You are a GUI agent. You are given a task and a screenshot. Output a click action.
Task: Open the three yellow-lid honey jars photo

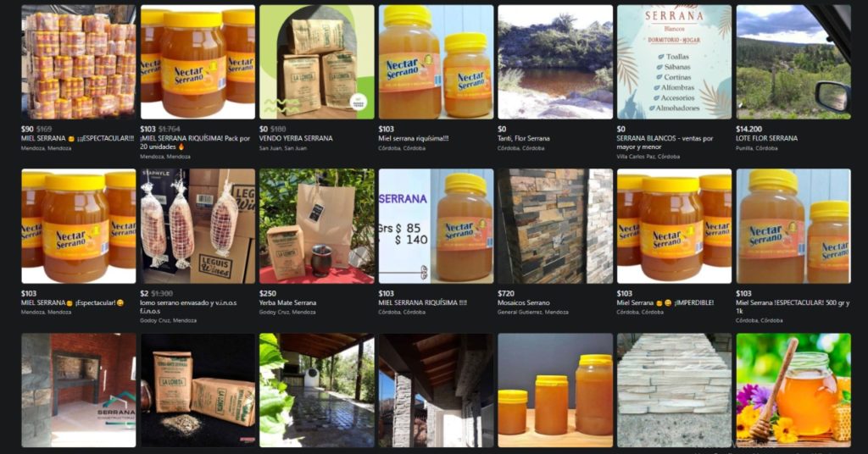point(555,390)
